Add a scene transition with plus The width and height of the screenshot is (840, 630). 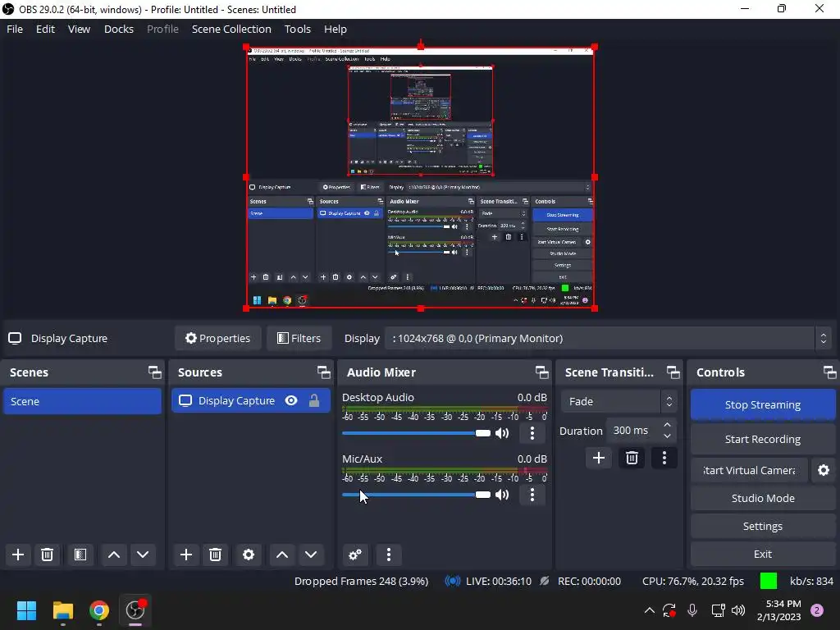tap(598, 458)
